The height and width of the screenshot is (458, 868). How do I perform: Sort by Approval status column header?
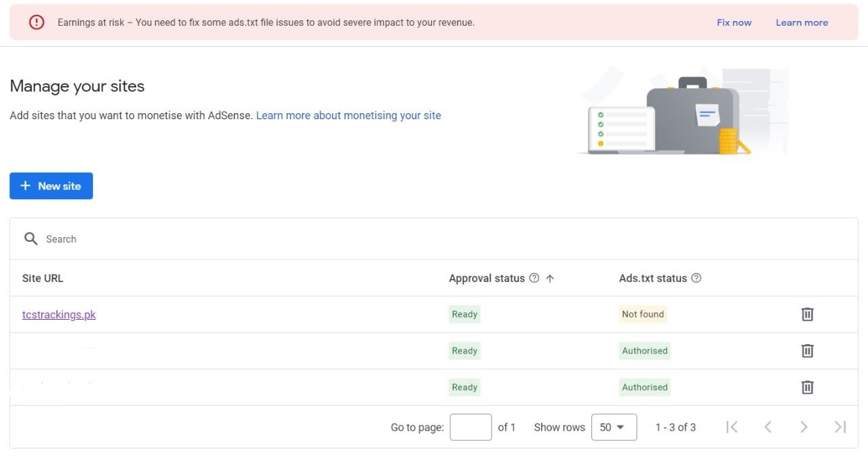coord(487,278)
